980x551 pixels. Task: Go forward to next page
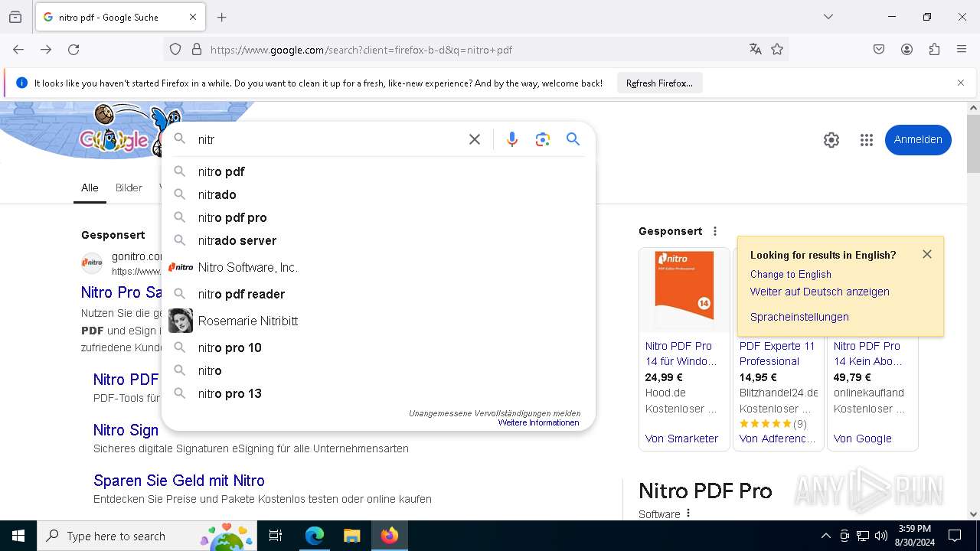46,50
